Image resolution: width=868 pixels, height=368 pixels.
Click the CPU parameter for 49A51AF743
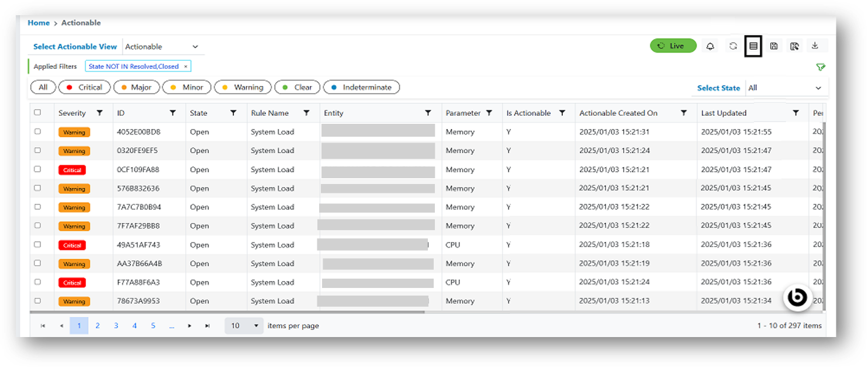point(453,245)
